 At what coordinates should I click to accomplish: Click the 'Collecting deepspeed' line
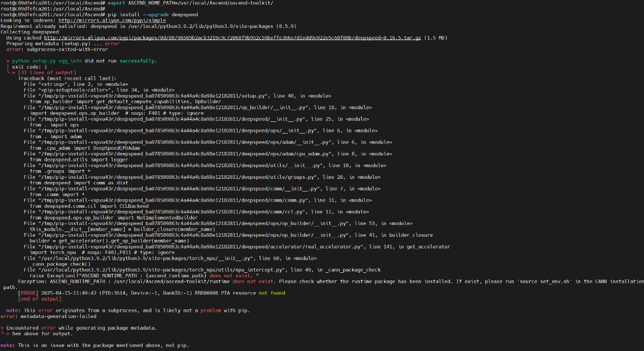pyautogui.click(x=29, y=32)
